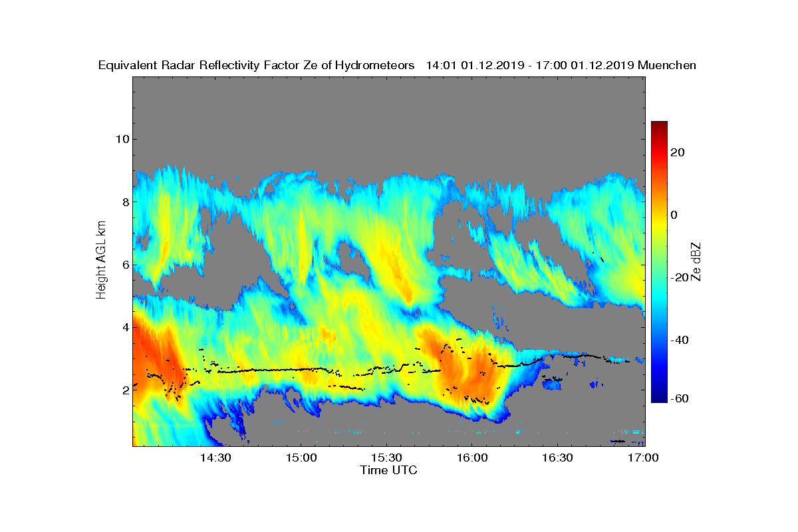The height and width of the screenshot is (532, 798).
Task: Click the dark red top of colorbar
Action: point(659,126)
